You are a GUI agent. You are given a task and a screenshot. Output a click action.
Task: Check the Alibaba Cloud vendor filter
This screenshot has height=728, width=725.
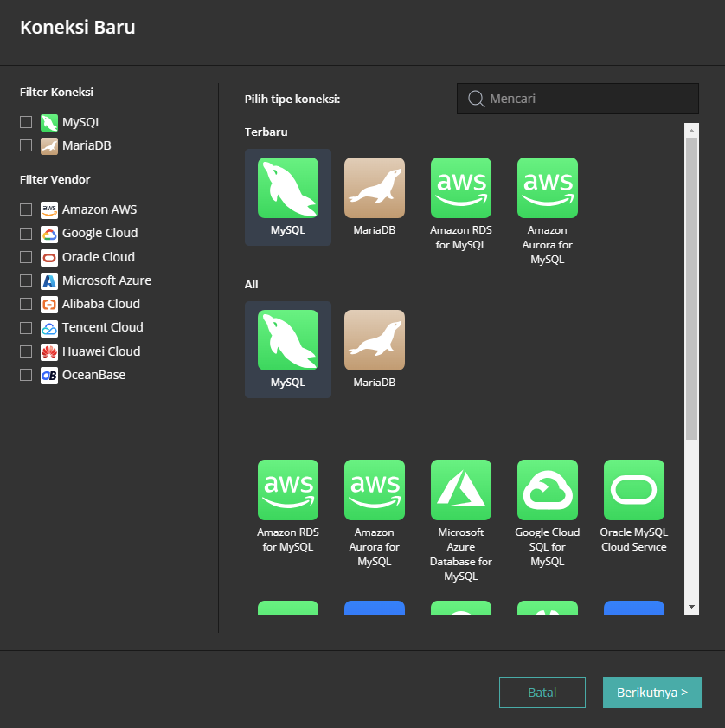[x=26, y=304]
